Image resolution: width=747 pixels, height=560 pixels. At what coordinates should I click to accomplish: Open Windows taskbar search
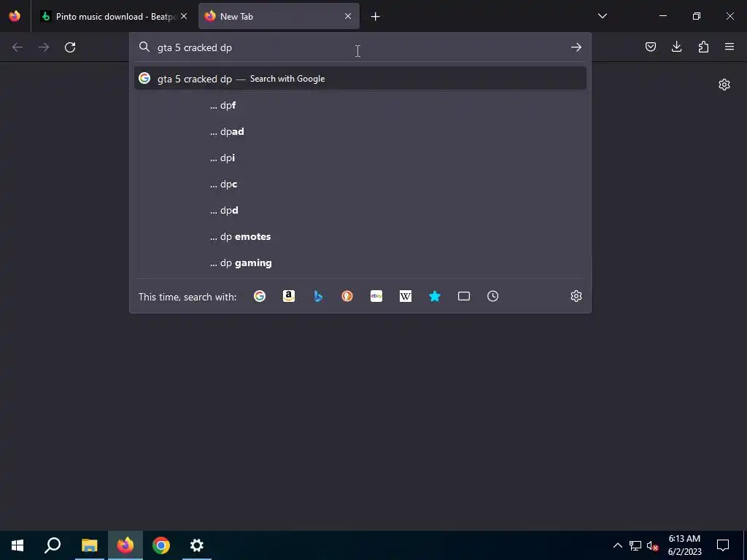(x=53, y=545)
